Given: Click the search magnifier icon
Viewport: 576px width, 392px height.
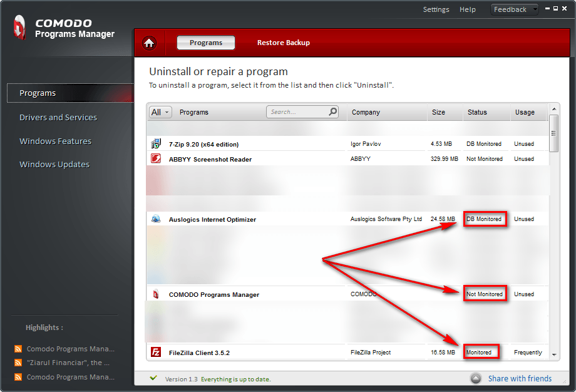Looking at the screenshot, I should [x=333, y=111].
